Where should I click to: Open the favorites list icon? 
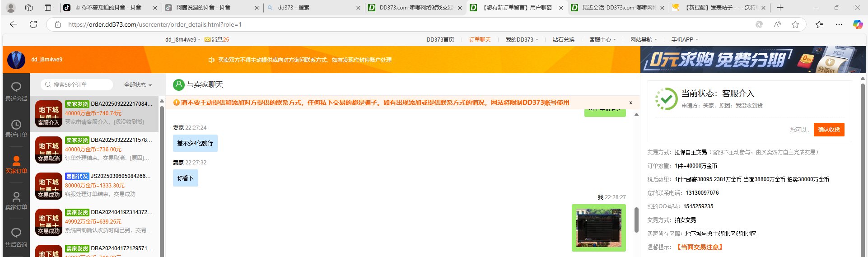click(819, 24)
